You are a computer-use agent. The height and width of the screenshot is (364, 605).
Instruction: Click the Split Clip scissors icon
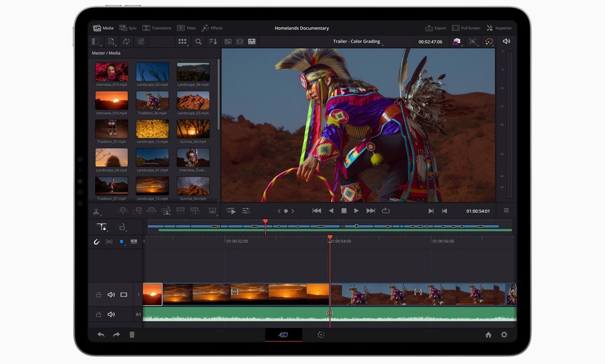point(96,211)
